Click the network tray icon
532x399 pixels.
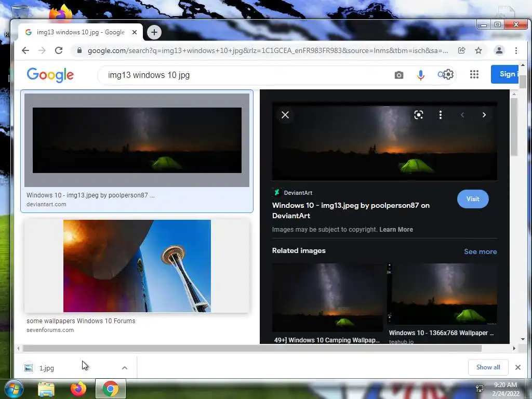click(480, 388)
